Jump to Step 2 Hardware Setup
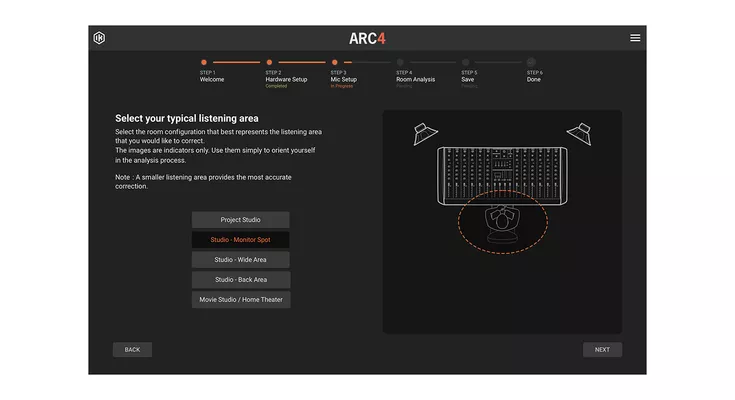 click(x=269, y=62)
